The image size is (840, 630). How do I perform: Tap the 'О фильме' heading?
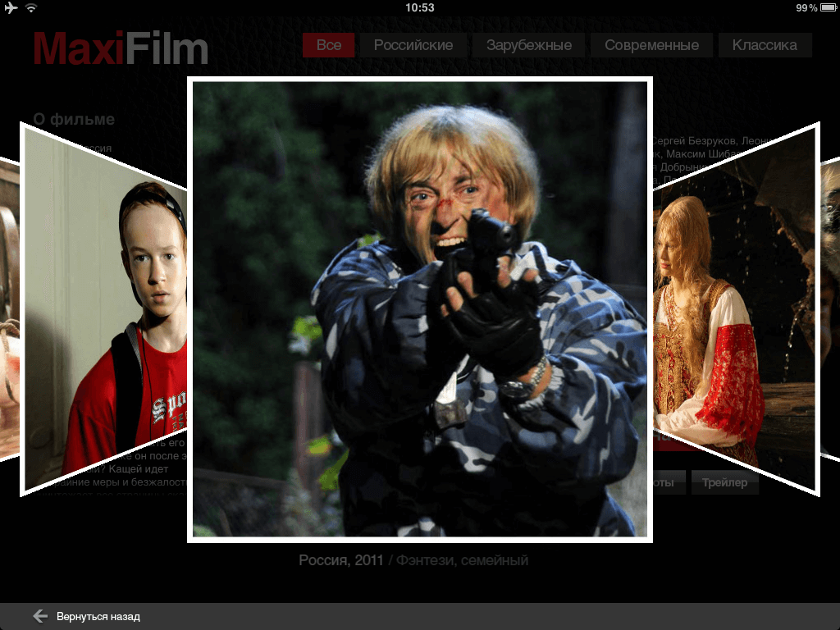[x=74, y=119]
